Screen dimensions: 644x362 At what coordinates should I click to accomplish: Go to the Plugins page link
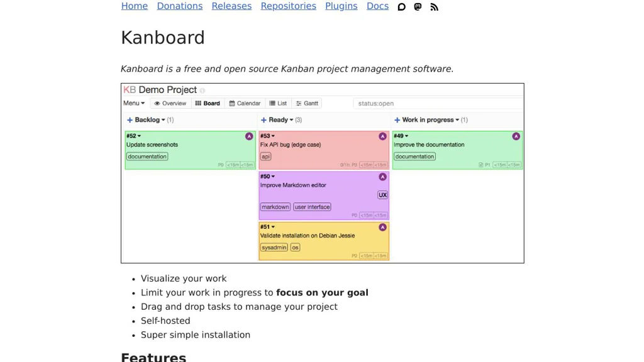coord(341,6)
